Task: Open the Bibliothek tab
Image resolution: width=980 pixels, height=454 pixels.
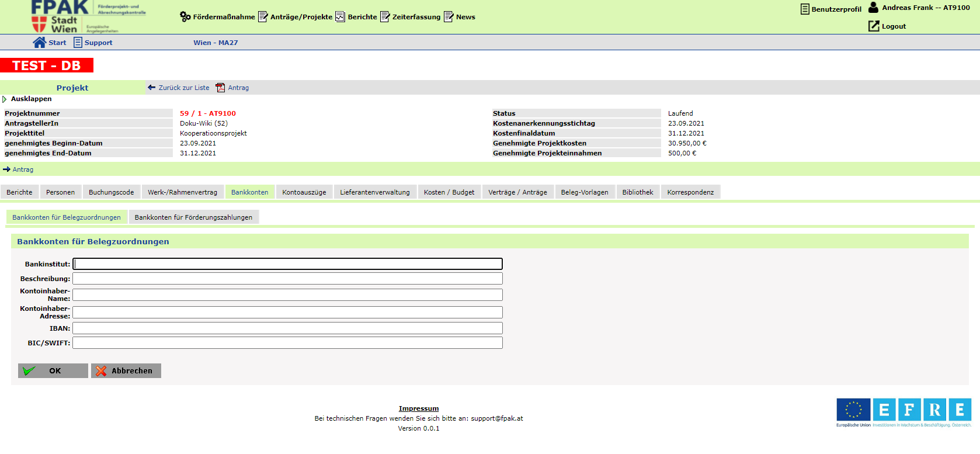Action: coord(638,192)
